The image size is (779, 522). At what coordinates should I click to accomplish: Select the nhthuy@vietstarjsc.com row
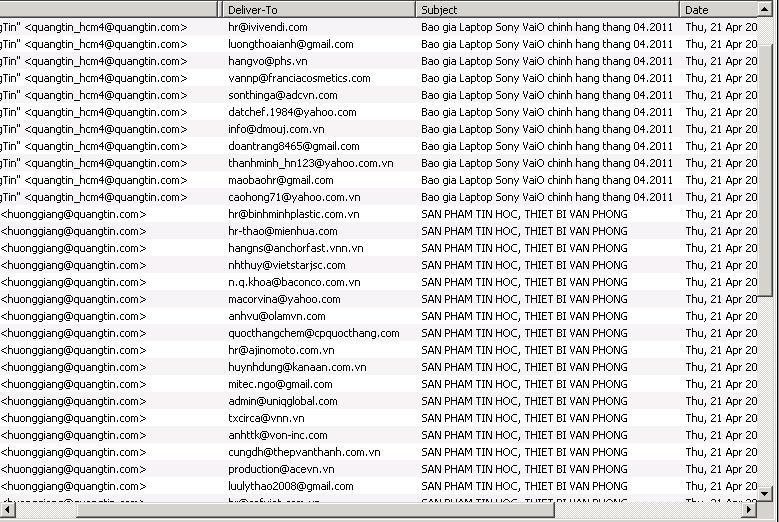[x=379, y=265]
